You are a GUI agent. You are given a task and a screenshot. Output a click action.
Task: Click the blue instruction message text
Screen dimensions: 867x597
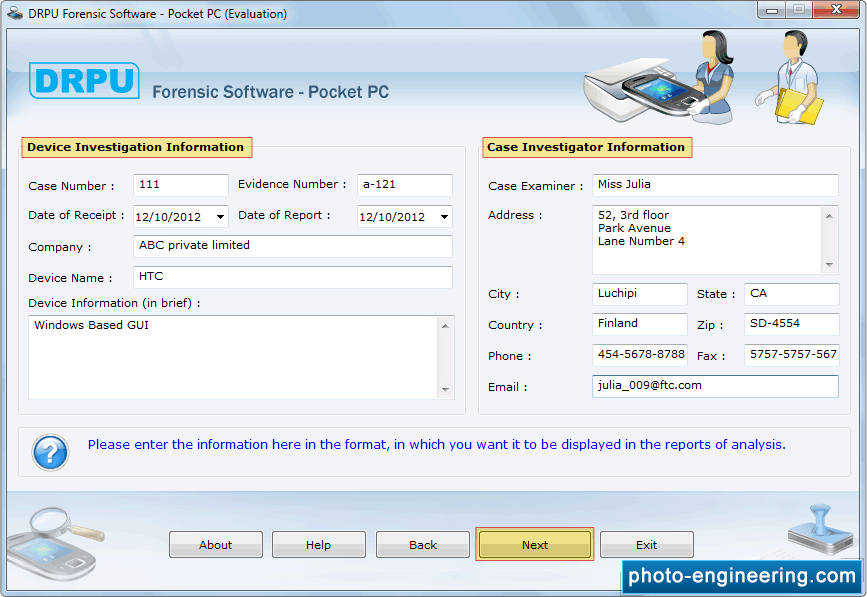coord(436,444)
